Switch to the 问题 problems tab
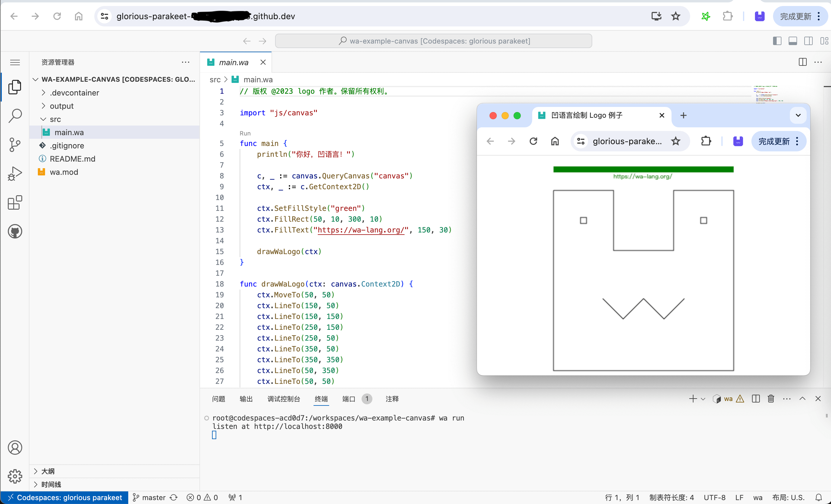The height and width of the screenshot is (504, 831). pyautogui.click(x=219, y=399)
